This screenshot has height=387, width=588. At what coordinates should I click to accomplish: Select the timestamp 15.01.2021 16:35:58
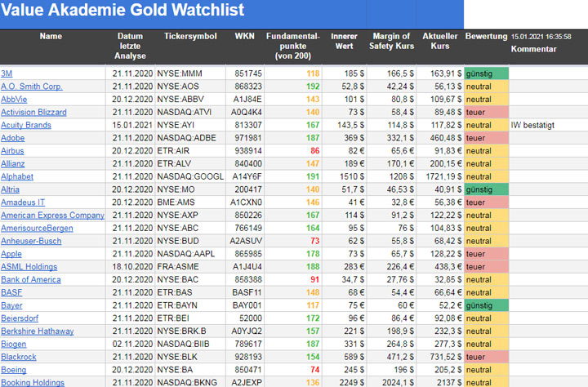[x=541, y=37]
